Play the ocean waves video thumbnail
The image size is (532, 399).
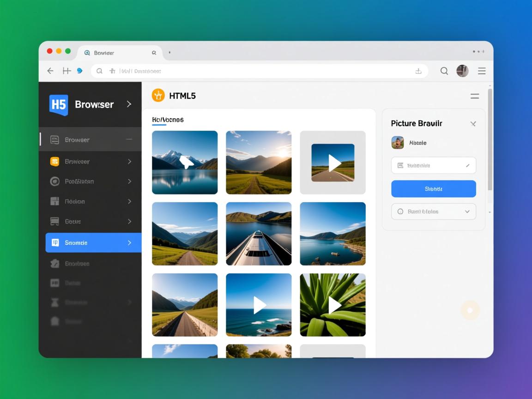tap(259, 305)
